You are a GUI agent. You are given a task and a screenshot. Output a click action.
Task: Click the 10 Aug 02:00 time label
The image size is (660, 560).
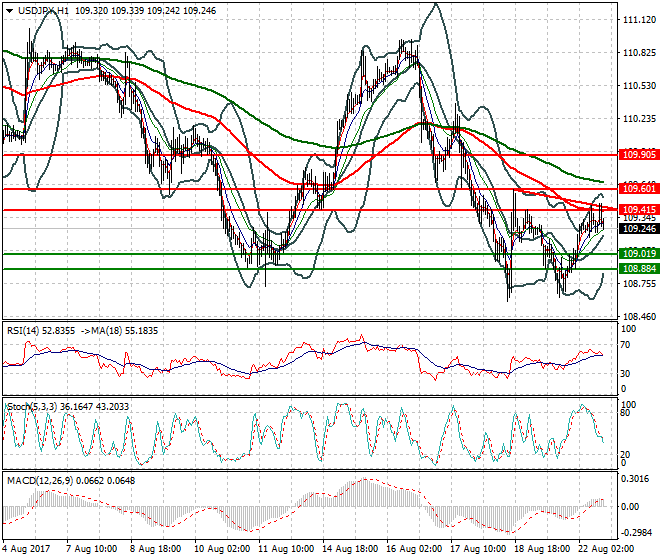(x=222, y=549)
